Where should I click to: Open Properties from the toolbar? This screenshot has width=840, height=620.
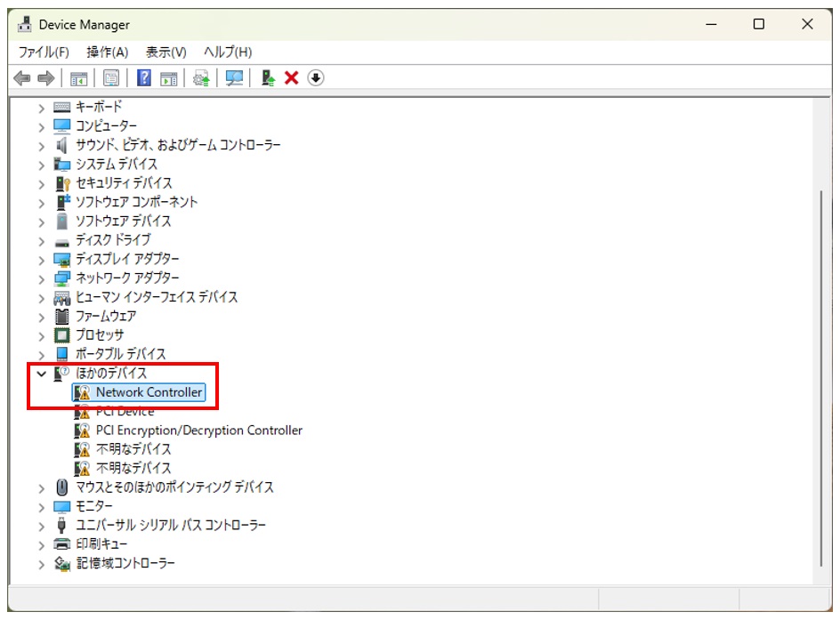pyautogui.click(x=110, y=78)
